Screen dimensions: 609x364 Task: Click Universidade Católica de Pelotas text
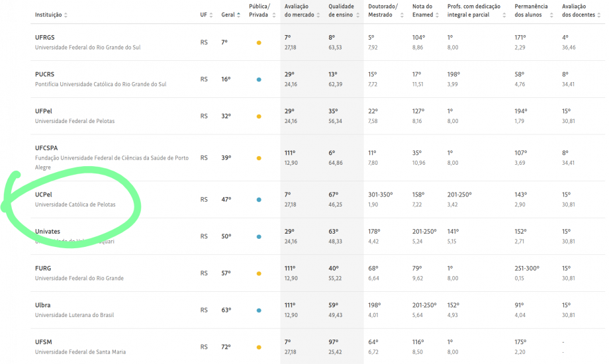pyautogui.click(x=75, y=205)
